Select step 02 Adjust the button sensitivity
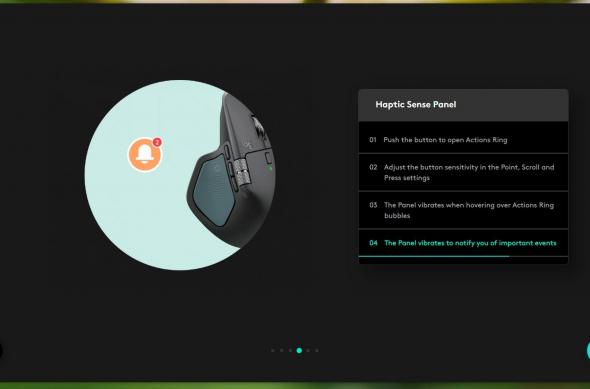The width and height of the screenshot is (590, 389). click(463, 172)
